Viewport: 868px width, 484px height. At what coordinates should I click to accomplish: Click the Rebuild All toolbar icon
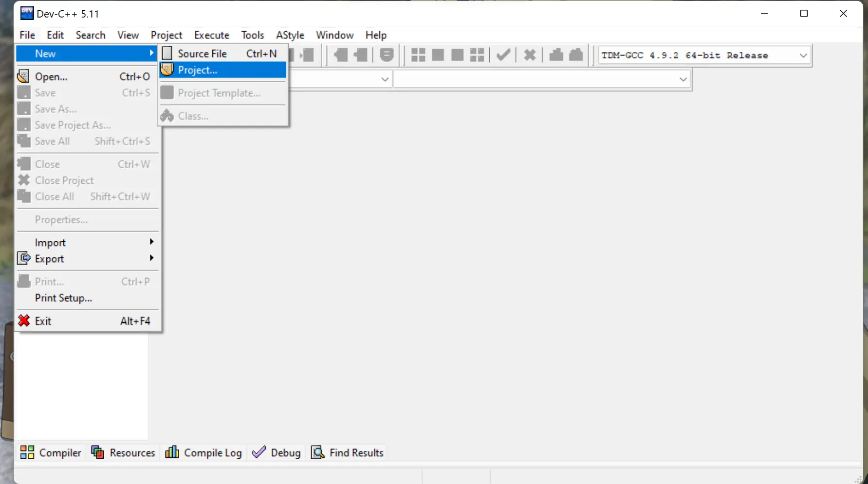(477, 55)
